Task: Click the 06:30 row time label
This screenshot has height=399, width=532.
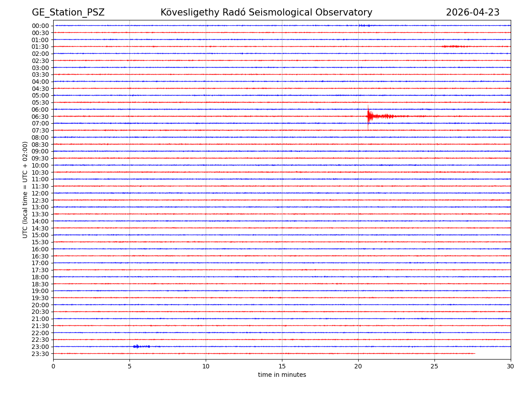Action: coord(40,117)
